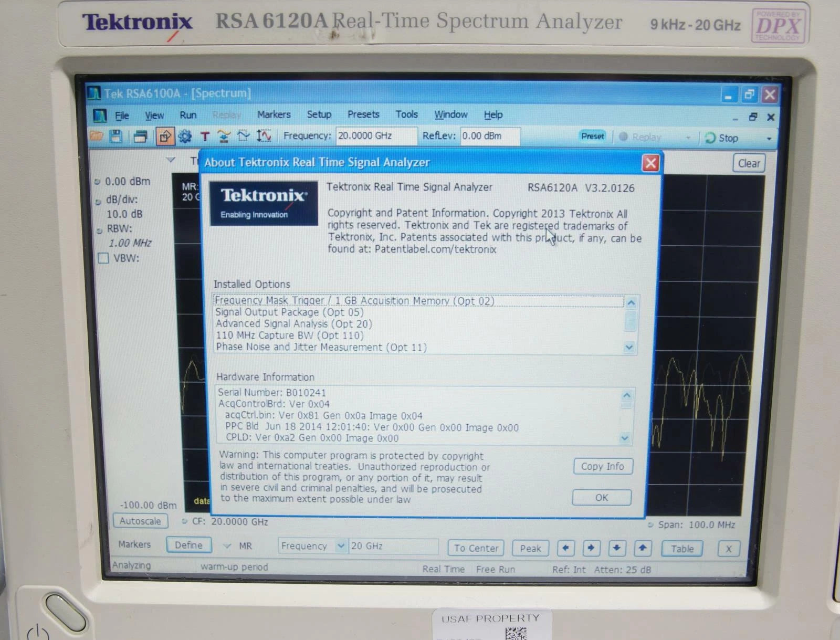Close the About dialog with red X

pyautogui.click(x=650, y=163)
